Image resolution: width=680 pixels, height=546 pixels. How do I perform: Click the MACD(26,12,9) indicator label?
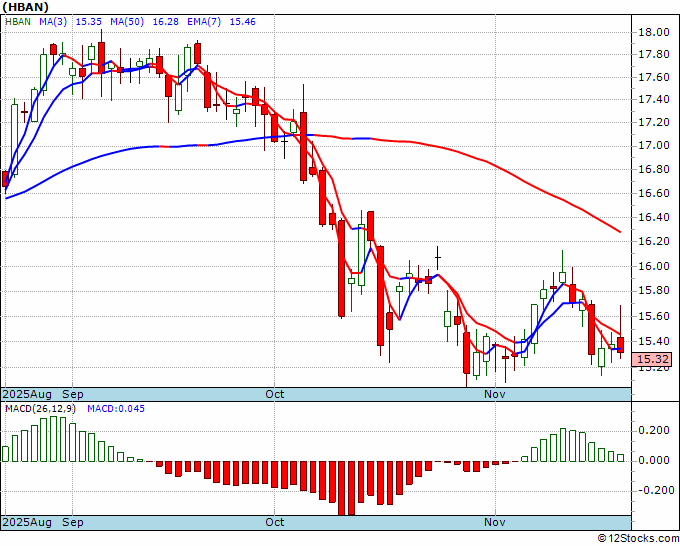pyautogui.click(x=40, y=409)
